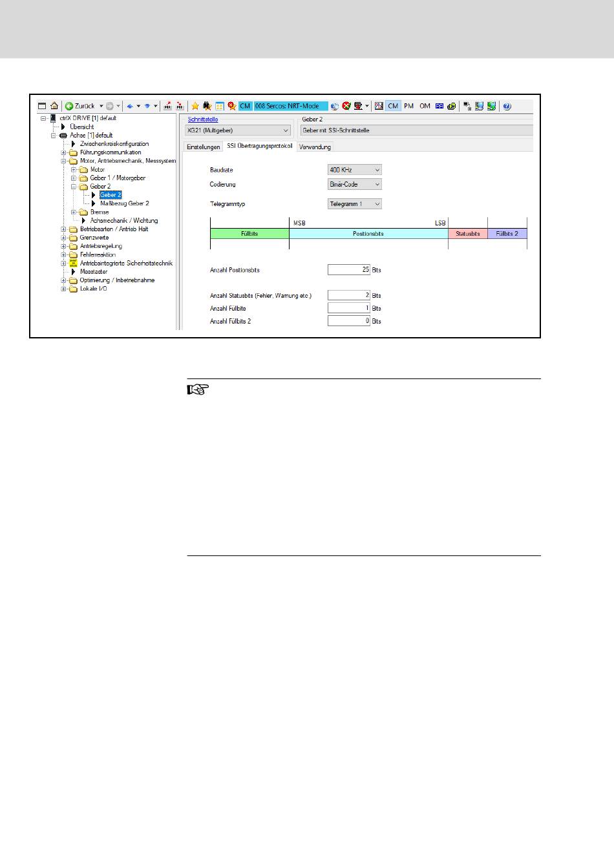Click the 008 Sercos: NRT-Mode status field
This screenshot has width=614, height=868.
click(291, 106)
